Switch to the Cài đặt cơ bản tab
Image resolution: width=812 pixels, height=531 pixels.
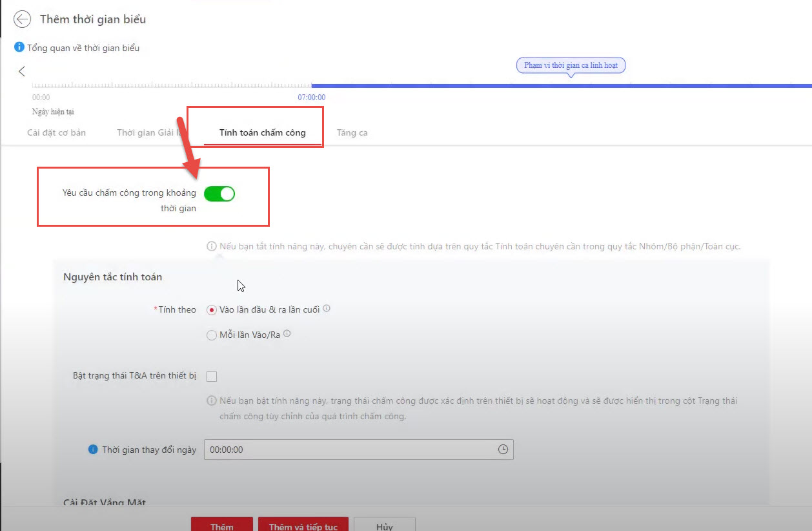(56, 132)
